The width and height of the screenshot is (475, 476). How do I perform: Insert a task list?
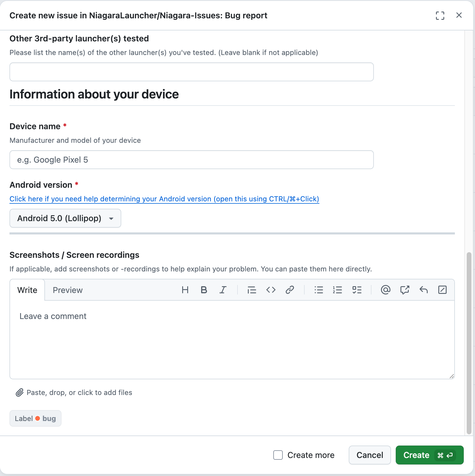coord(357,290)
